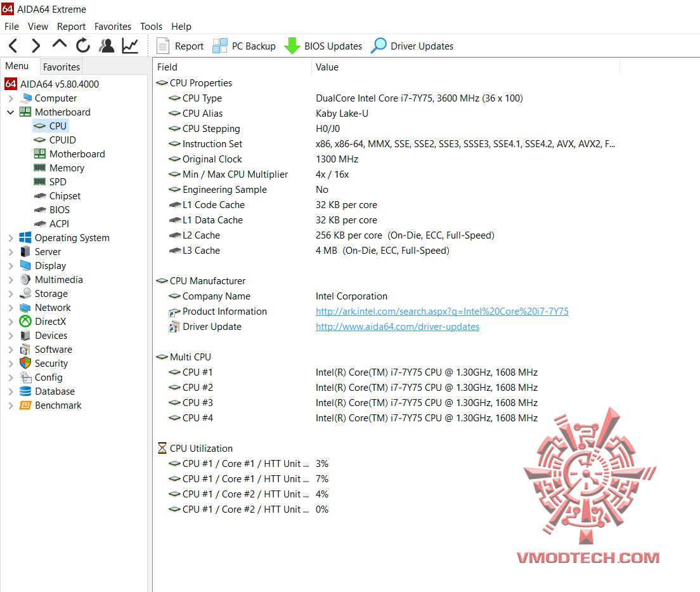Open the Help menu
This screenshot has height=592, width=700.
tap(181, 27)
